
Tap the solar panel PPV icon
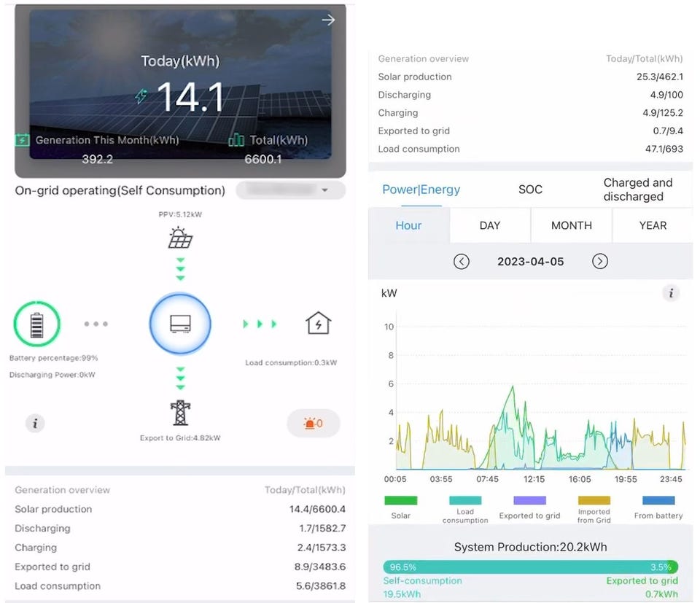tap(180, 238)
